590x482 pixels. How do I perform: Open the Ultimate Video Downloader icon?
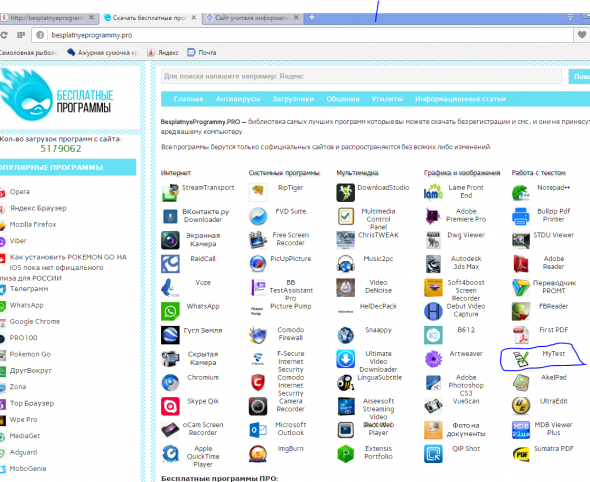(x=345, y=359)
